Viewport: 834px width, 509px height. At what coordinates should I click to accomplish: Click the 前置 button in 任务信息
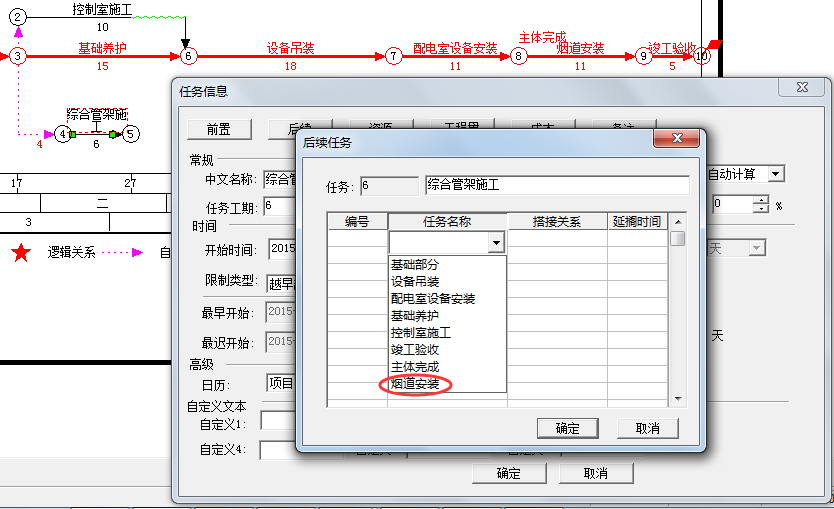(219, 129)
